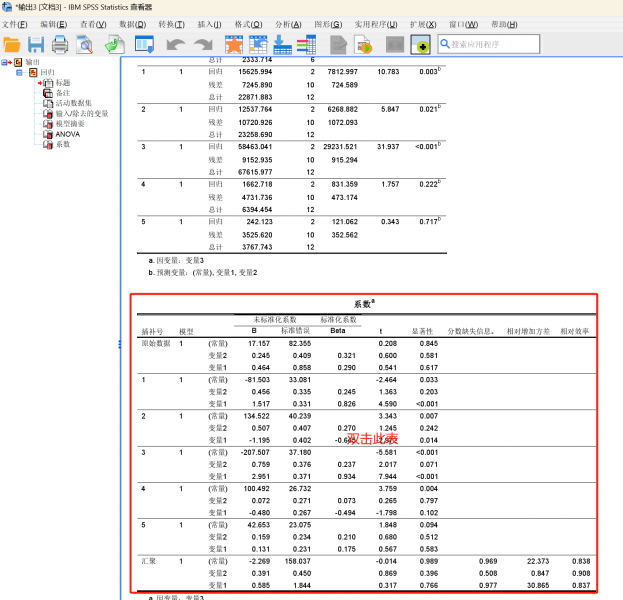Click the icon beside 备注 outline item

[x=48, y=93]
